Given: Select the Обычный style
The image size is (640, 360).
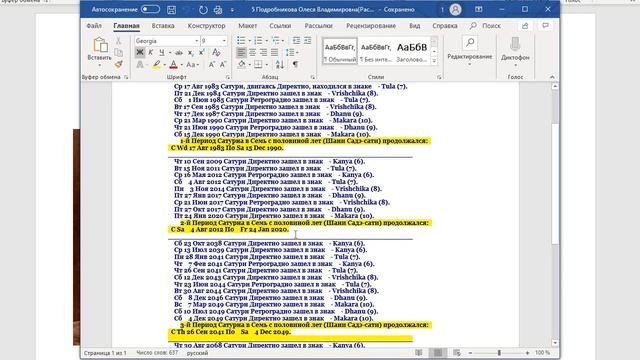Looking at the screenshot, I should tap(340, 51).
